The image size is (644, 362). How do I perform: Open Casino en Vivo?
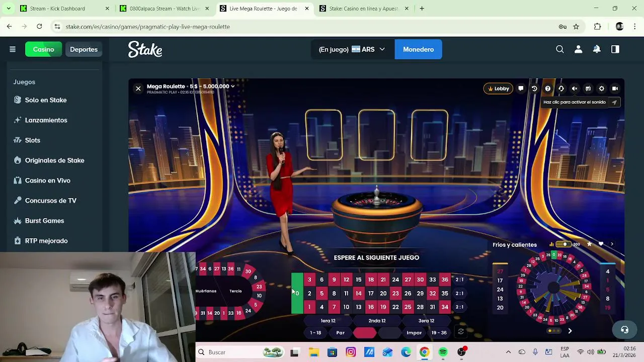(48, 180)
